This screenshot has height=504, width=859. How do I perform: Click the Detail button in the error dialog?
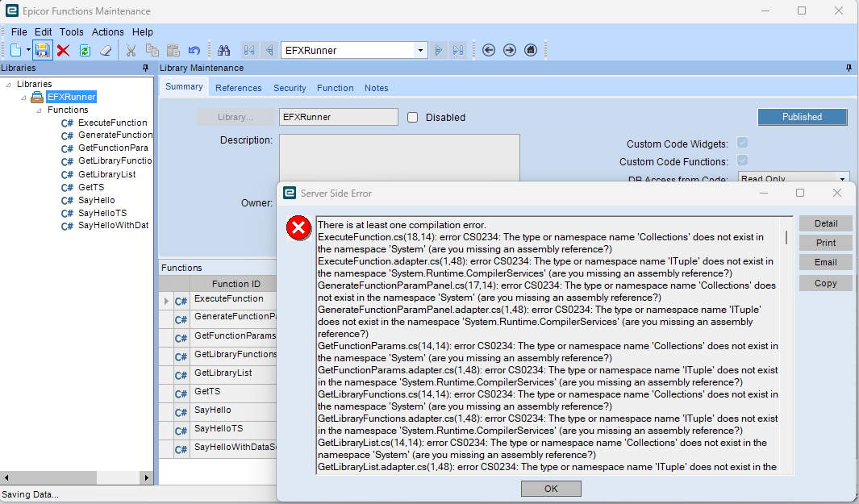click(x=826, y=223)
